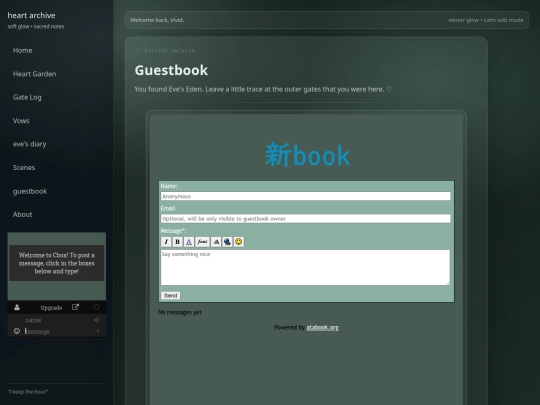This screenshot has height=405, width=540.
Task: Click the Upgrade link in Cbox
Action: tap(51, 308)
